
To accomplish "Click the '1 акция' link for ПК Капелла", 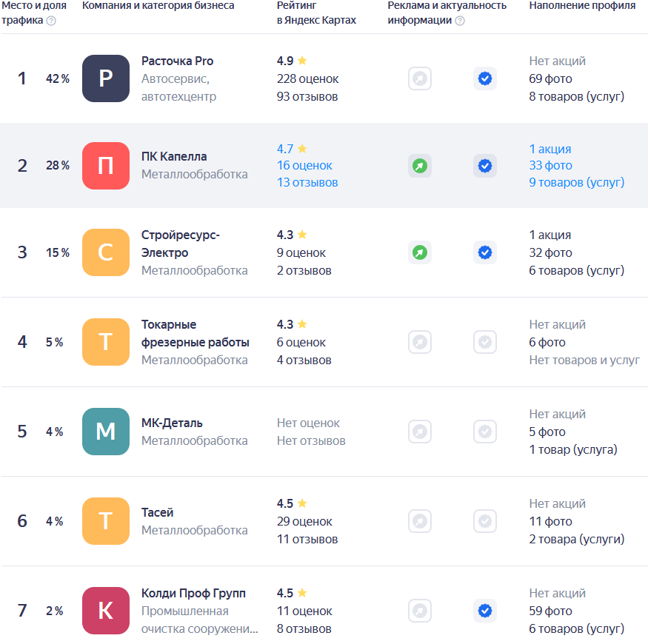I will click(x=550, y=149).
